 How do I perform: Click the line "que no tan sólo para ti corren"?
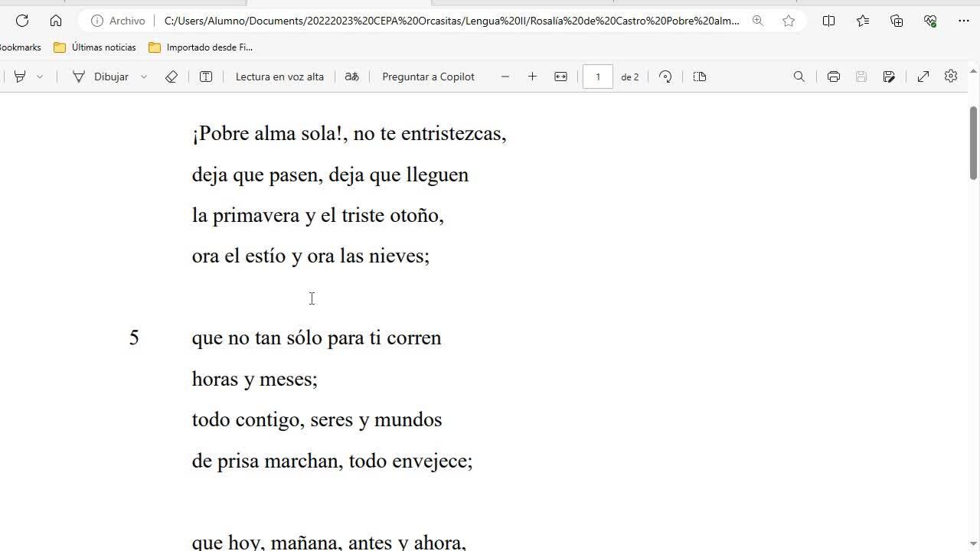(x=316, y=337)
